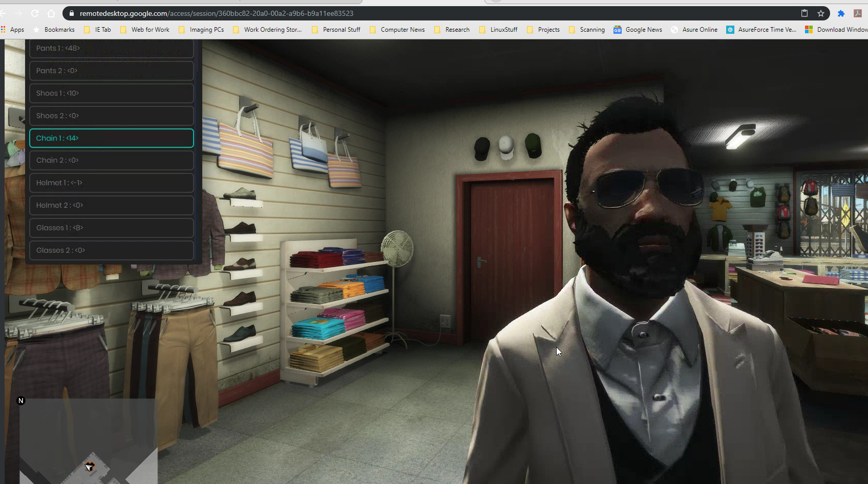The height and width of the screenshot is (484, 868).
Task: Select the Glasses 1 menu entry
Action: click(x=111, y=228)
